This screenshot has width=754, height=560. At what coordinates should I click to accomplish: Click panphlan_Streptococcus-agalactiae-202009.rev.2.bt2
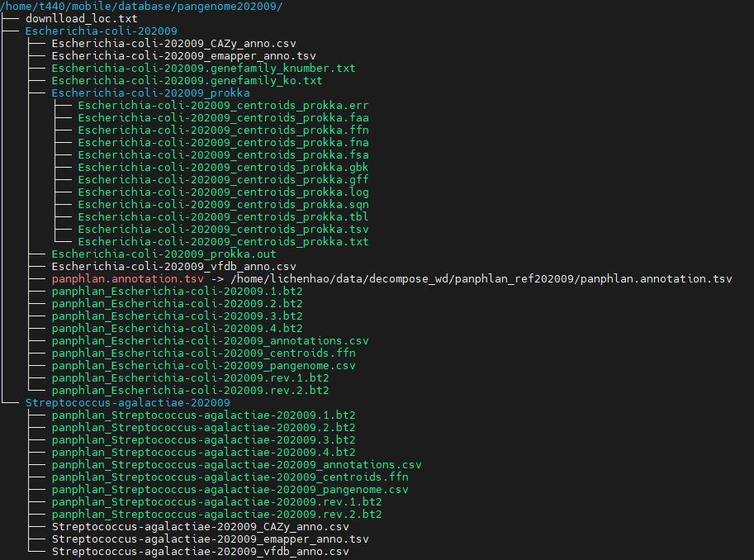click(217, 515)
